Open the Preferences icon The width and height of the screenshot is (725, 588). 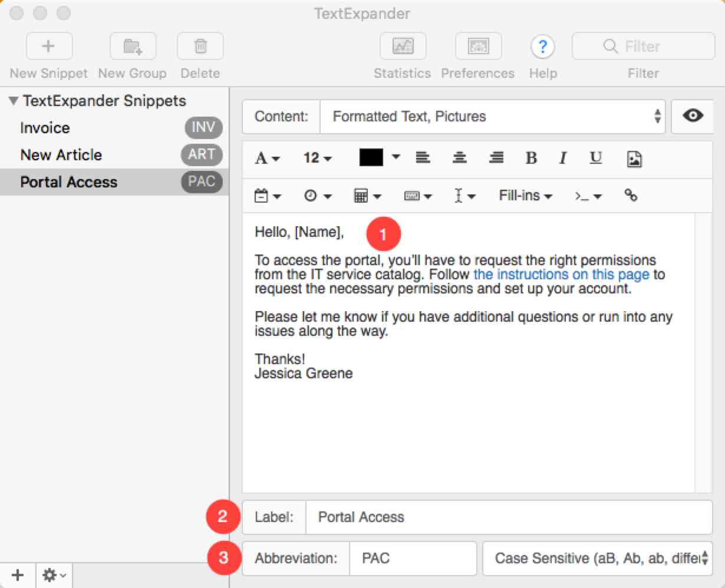478,46
